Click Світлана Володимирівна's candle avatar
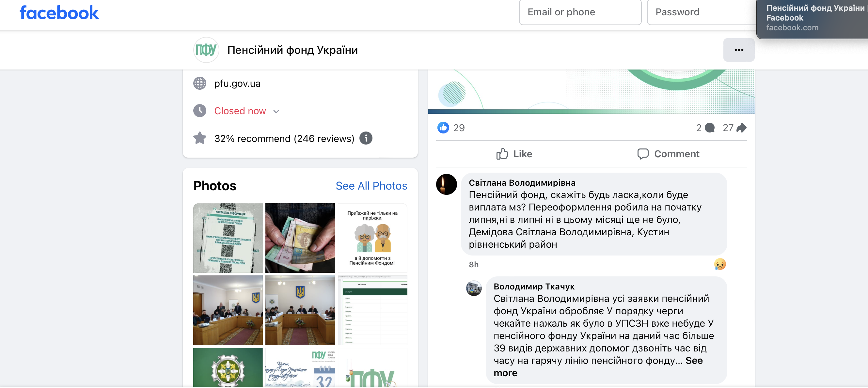Screen dimensions: 868x388 pyautogui.click(x=446, y=184)
